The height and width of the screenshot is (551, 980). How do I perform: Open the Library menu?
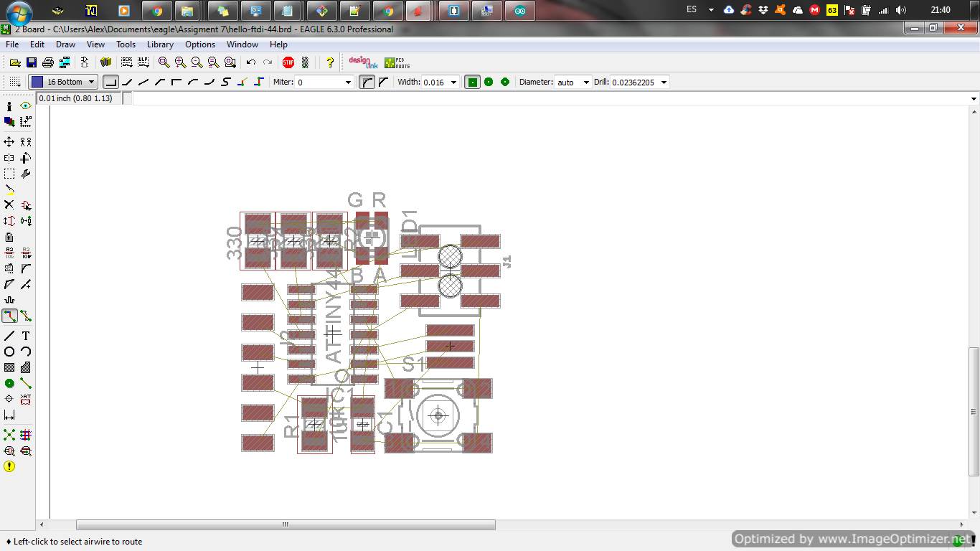(x=160, y=44)
